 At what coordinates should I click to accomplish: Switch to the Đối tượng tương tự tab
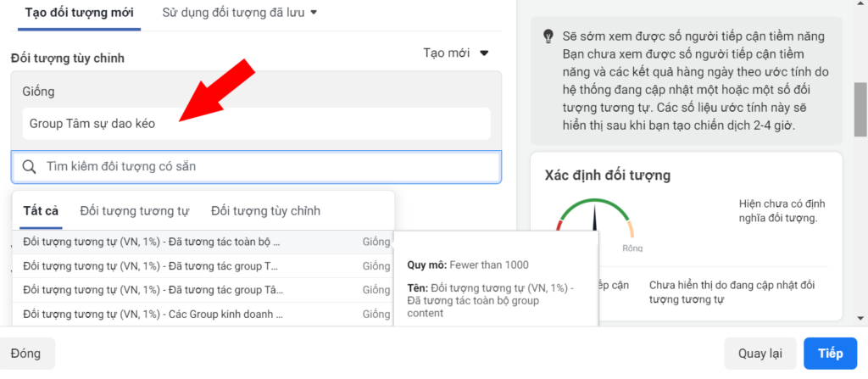tap(135, 211)
